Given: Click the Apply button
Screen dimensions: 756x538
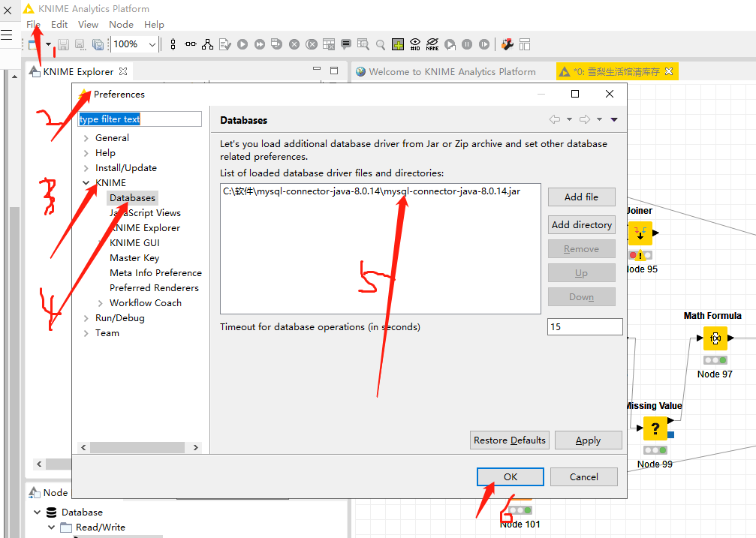Looking at the screenshot, I should point(589,440).
